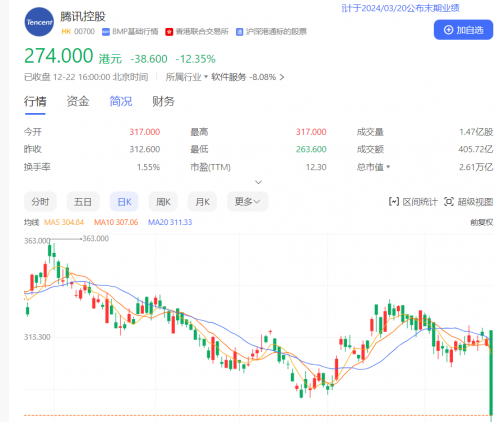
Task: Click the 363.000 high price marker on chart
Action: click(95, 239)
